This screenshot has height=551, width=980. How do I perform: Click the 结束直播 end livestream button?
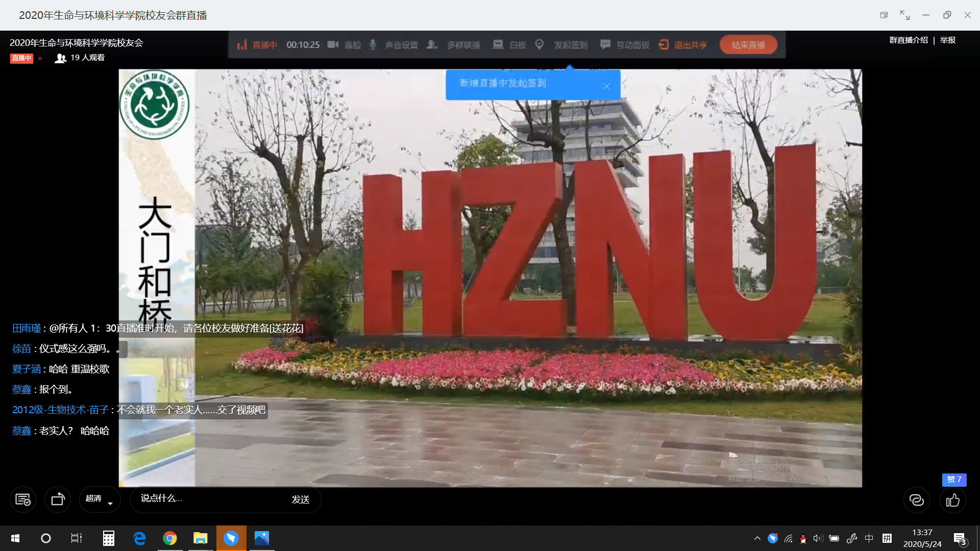click(748, 45)
